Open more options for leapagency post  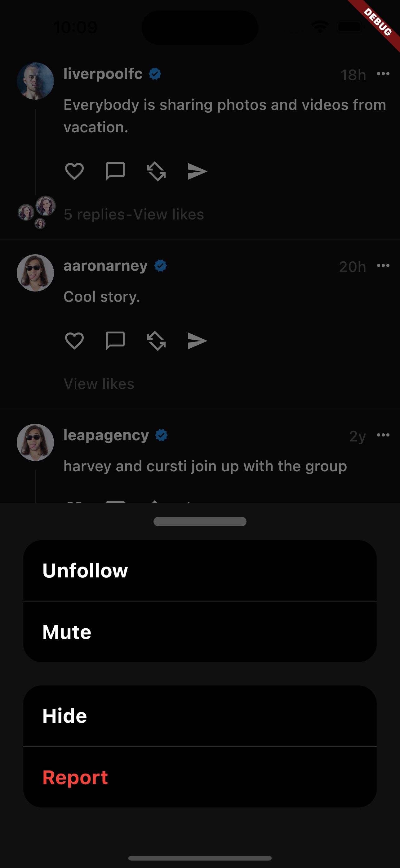click(383, 435)
